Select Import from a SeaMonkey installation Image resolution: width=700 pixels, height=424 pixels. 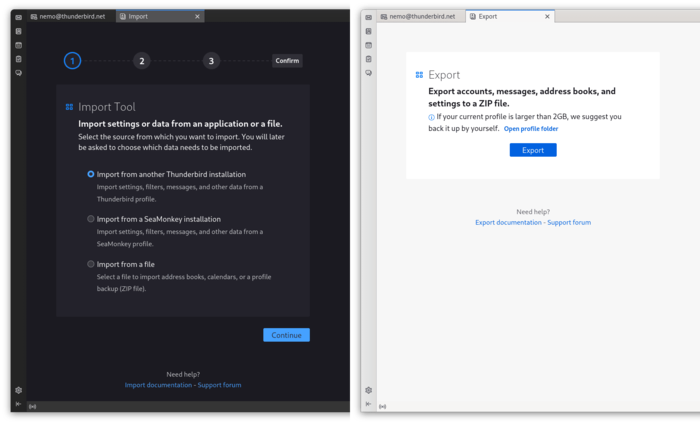coord(91,219)
